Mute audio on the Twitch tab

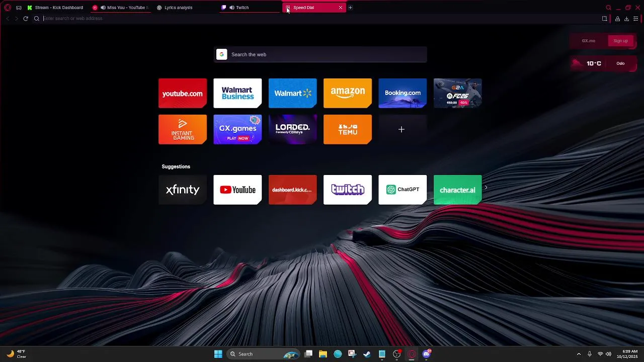tap(232, 8)
